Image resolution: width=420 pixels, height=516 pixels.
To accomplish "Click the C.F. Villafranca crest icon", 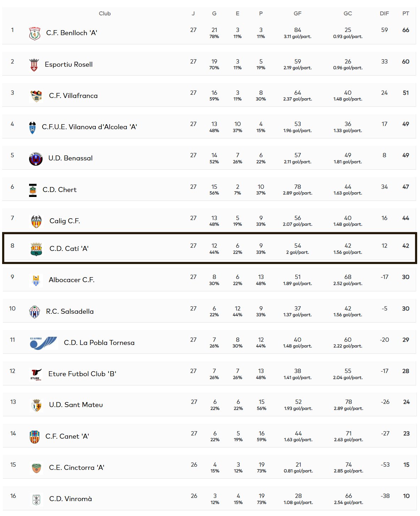I will point(36,96).
